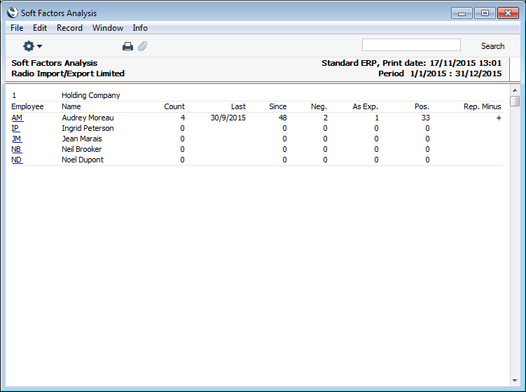
Task: Close the Soft Factors Analysis window
Action: pos(508,13)
